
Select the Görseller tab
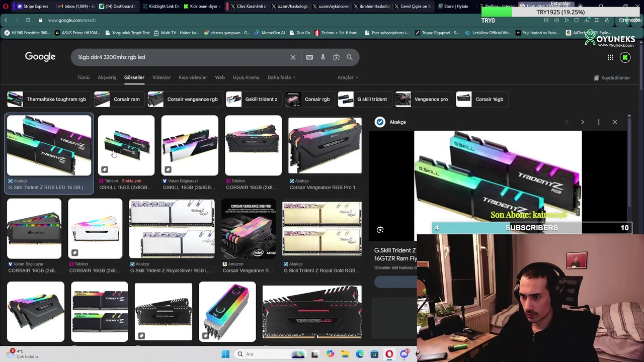tap(134, 77)
